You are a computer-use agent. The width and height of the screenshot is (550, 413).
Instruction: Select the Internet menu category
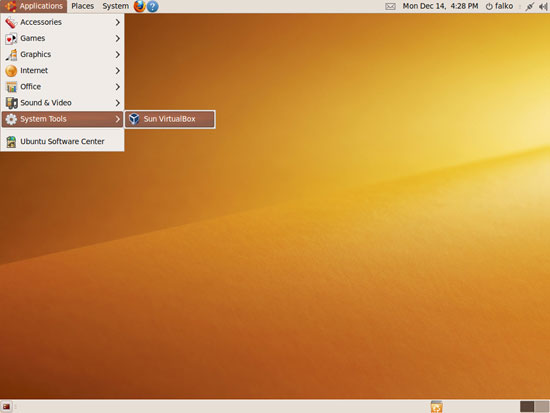pyautogui.click(x=62, y=71)
